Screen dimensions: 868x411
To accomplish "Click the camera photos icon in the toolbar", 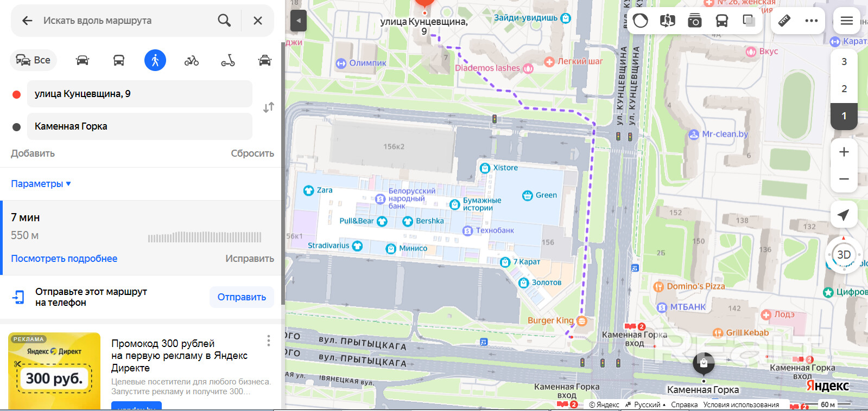I will [x=695, y=21].
